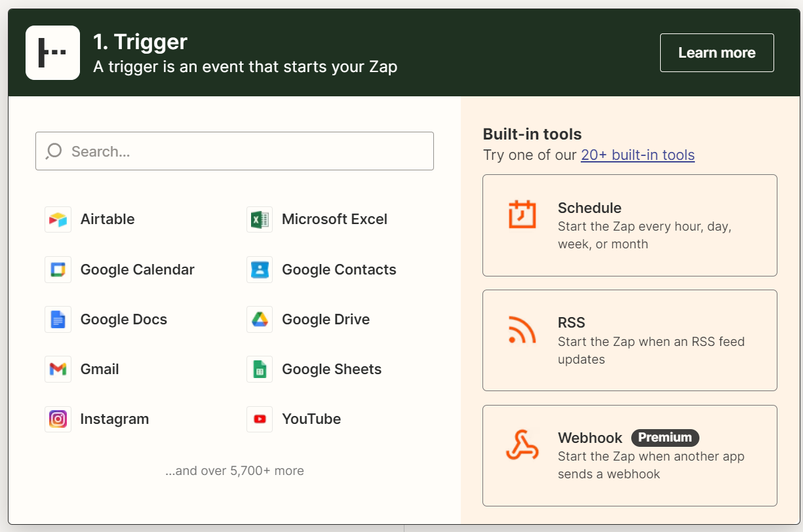Click the Google Calendar icon
803x532 pixels.
pos(58,269)
